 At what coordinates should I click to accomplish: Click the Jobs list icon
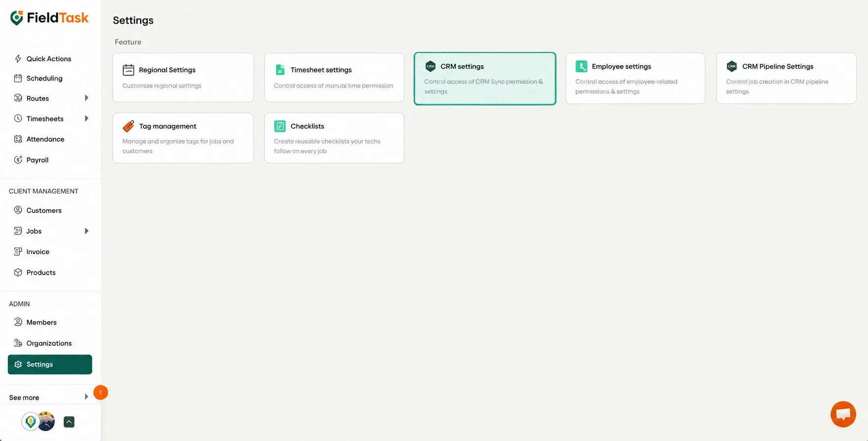click(x=18, y=231)
